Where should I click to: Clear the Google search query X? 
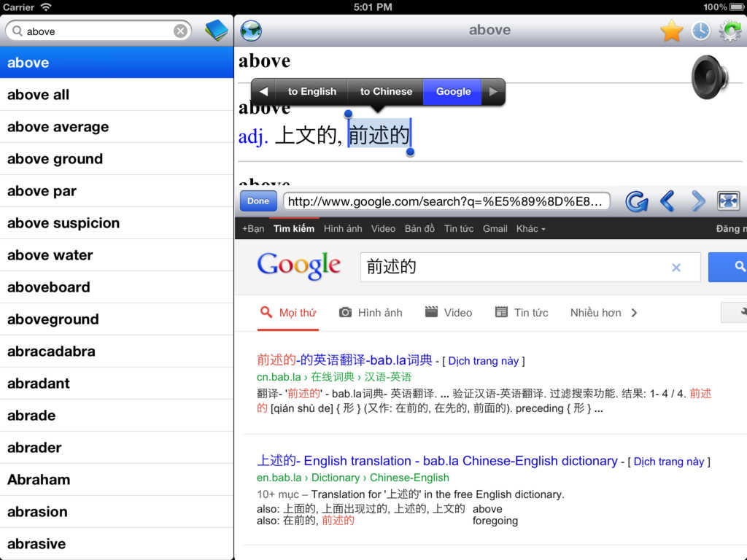tap(676, 268)
